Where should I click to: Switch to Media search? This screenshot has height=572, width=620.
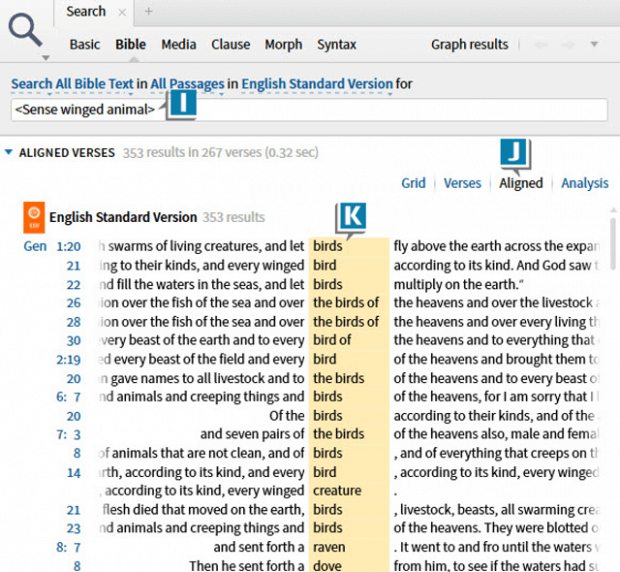[x=178, y=45]
